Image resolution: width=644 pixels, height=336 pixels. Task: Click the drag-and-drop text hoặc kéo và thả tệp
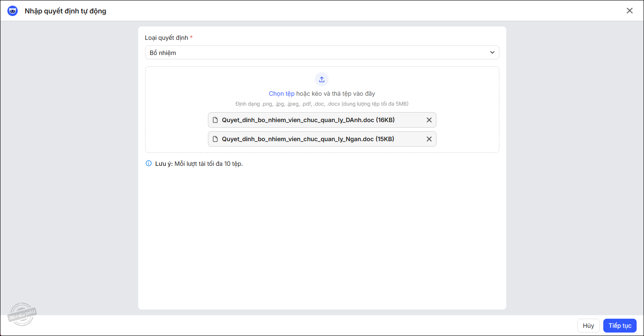(335, 94)
